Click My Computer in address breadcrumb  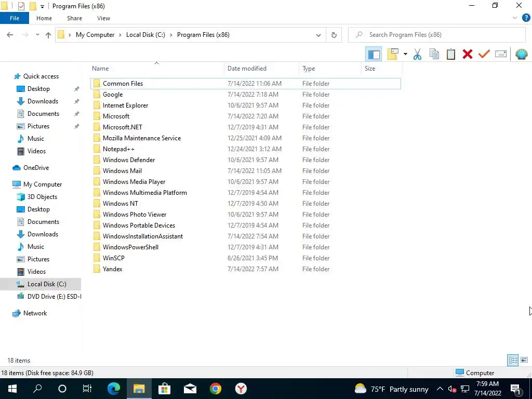point(95,35)
